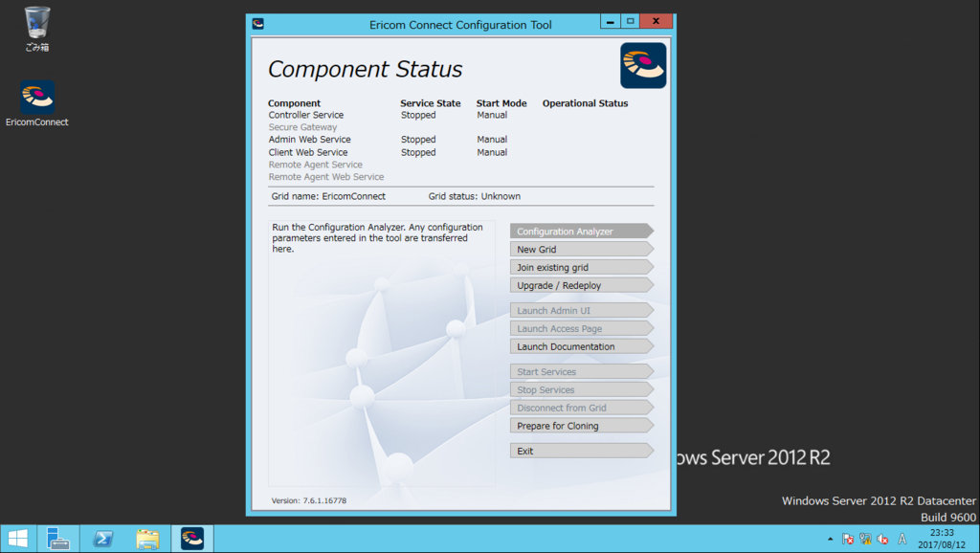Image resolution: width=980 pixels, height=553 pixels.
Task: Click Client Web Service Manual mode
Action: click(492, 152)
